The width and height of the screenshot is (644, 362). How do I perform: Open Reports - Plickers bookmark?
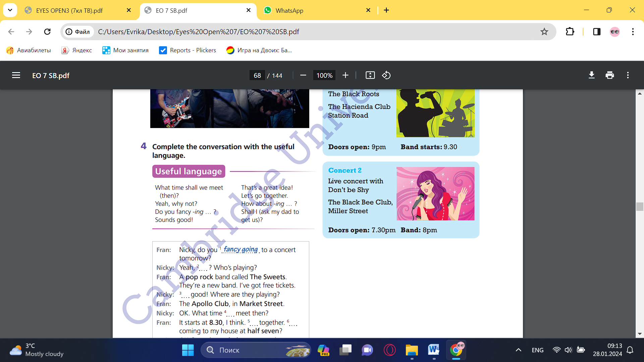tap(188, 50)
